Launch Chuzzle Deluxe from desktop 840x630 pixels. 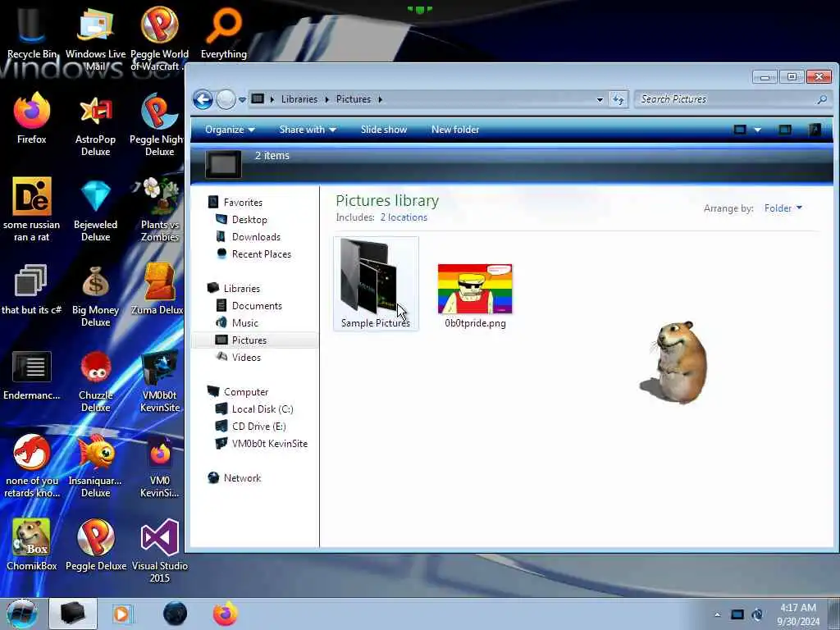pos(95,381)
